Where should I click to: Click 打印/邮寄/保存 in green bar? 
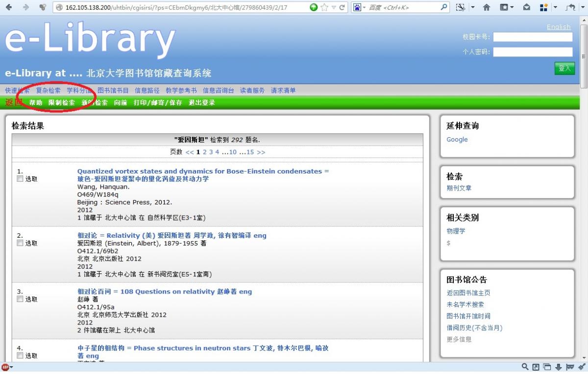click(x=158, y=102)
